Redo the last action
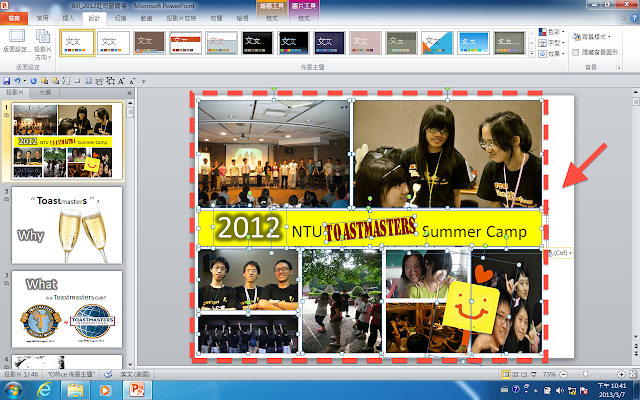The width and height of the screenshot is (640, 400). coord(33,81)
